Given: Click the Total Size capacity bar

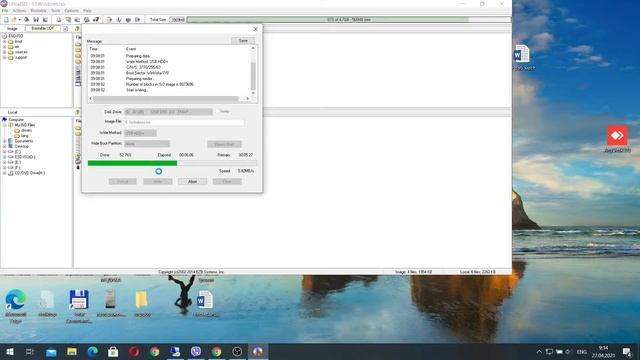Looking at the screenshot, I should click(x=349, y=20).
